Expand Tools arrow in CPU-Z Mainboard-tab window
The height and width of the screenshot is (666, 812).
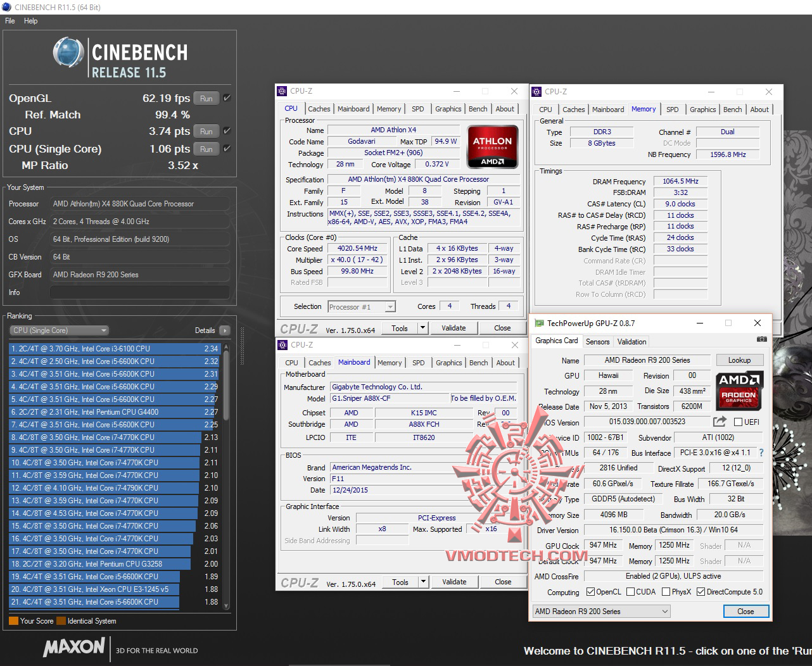pyautogui.click(x=423, y=582)
